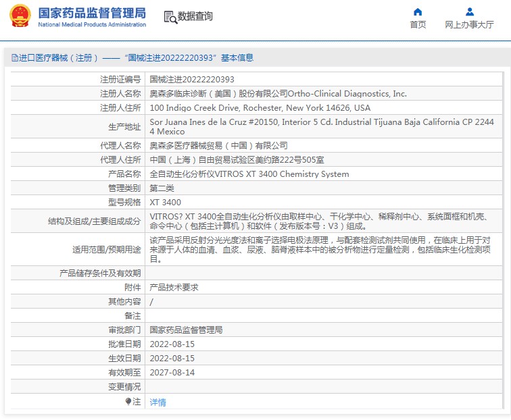Select registration number value 国械注进20222220393 in table

(x=192, y=80)
